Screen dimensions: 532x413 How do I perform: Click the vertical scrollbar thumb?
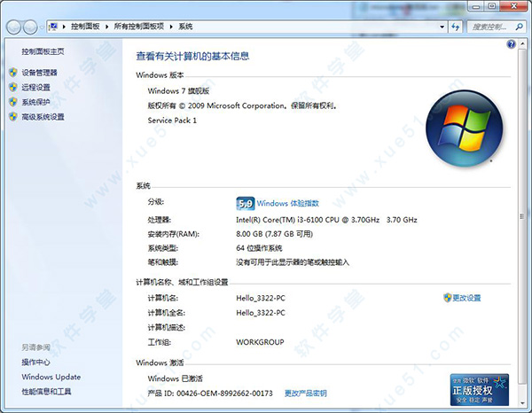[x=522, y=216]
